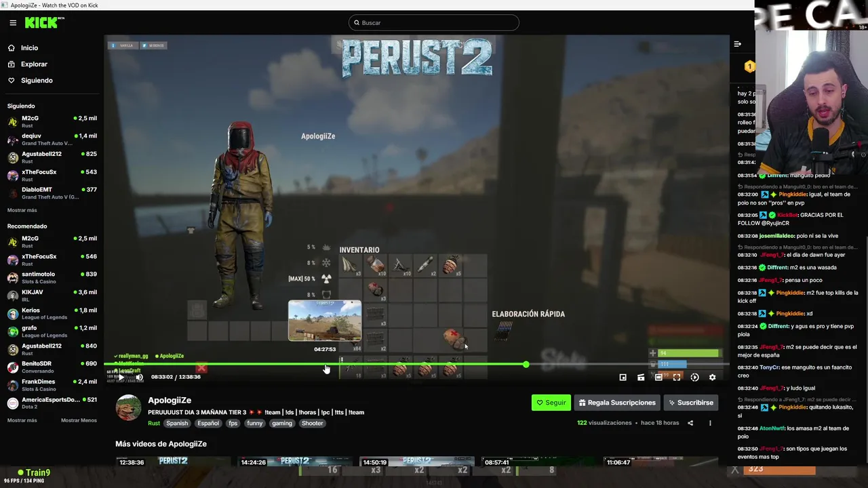Open Explorar in the sidebar

tap(34, 64)
